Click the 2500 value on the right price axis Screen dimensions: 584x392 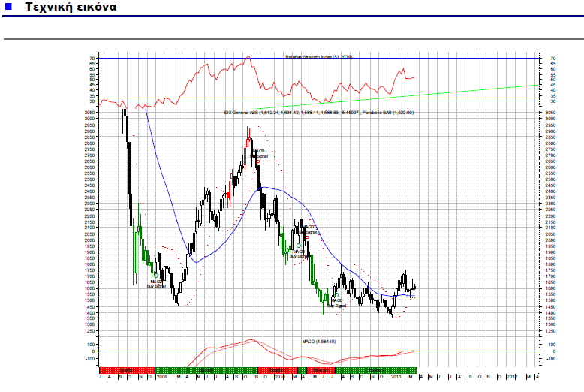pyautogui.click(x=550, y=179)
